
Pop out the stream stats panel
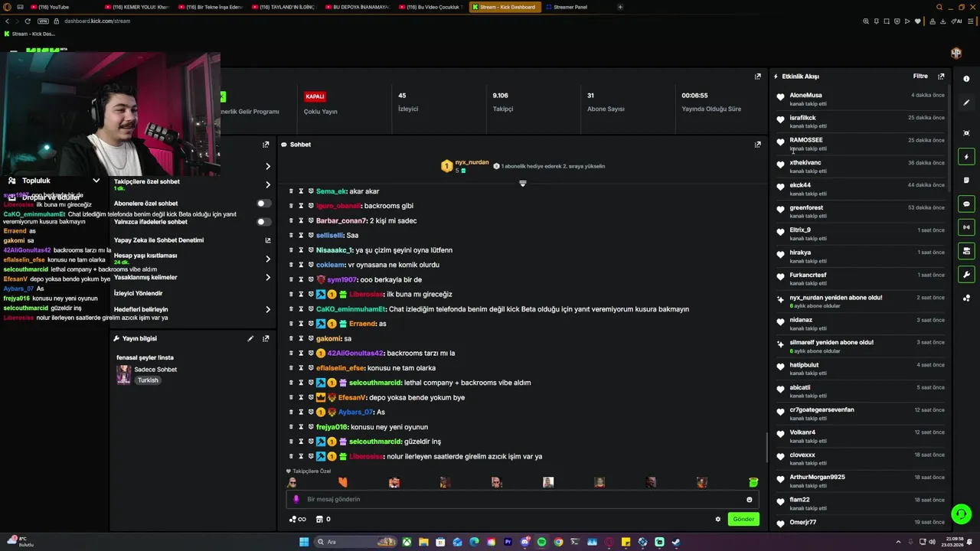[757, 77]
